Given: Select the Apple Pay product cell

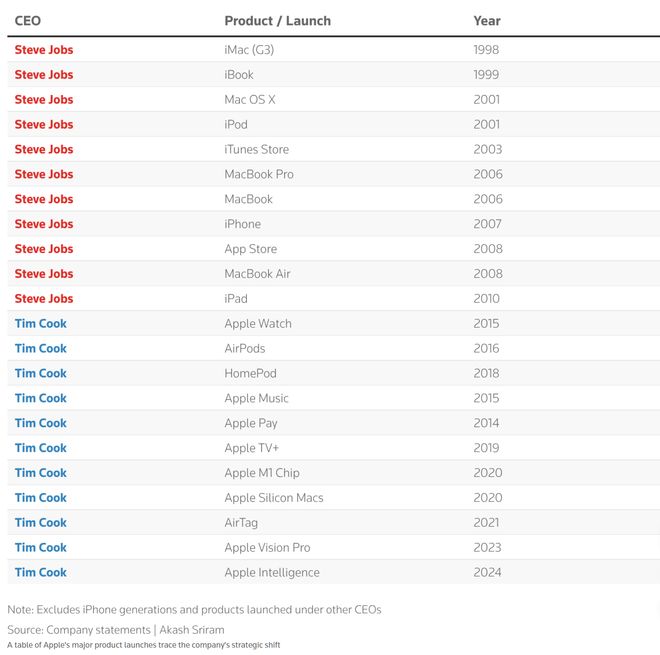Looking at the screenshot, I should point(250,423).
